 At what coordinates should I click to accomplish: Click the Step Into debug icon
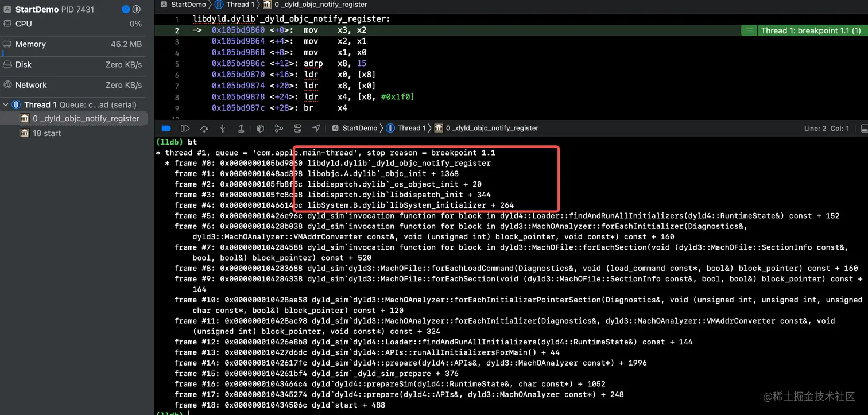pos(223,129)
